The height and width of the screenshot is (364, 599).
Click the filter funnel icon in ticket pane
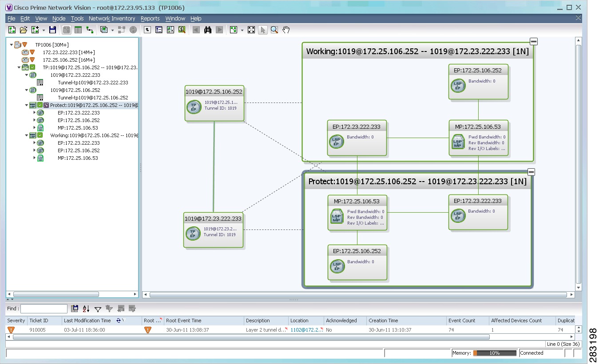(98, 309)
